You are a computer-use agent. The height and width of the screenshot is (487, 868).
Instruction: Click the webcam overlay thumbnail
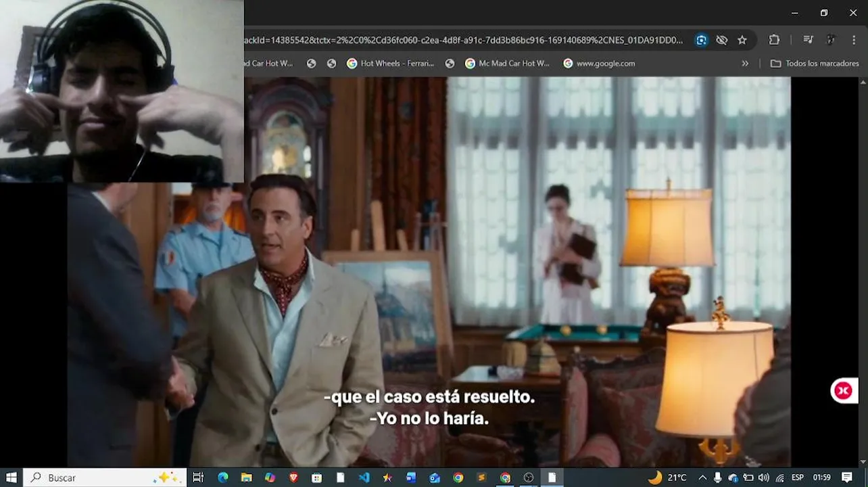point(122,91)
